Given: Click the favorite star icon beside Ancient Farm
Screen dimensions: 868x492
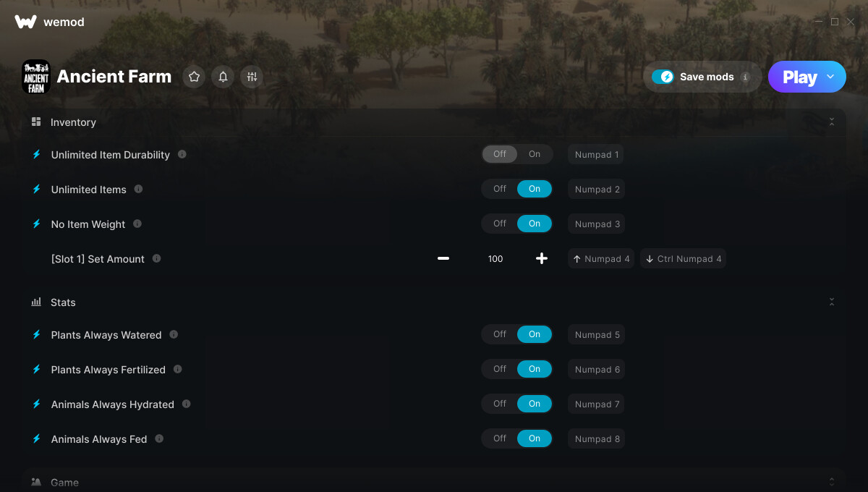Looking at the screenshot, I should coord(194,77).
